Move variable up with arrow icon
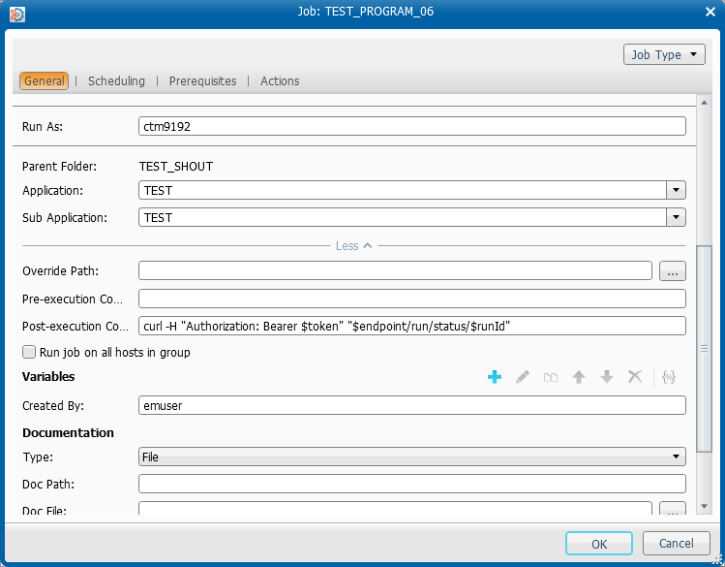This screenshot has height=567, width=725. tap(578, 377)
